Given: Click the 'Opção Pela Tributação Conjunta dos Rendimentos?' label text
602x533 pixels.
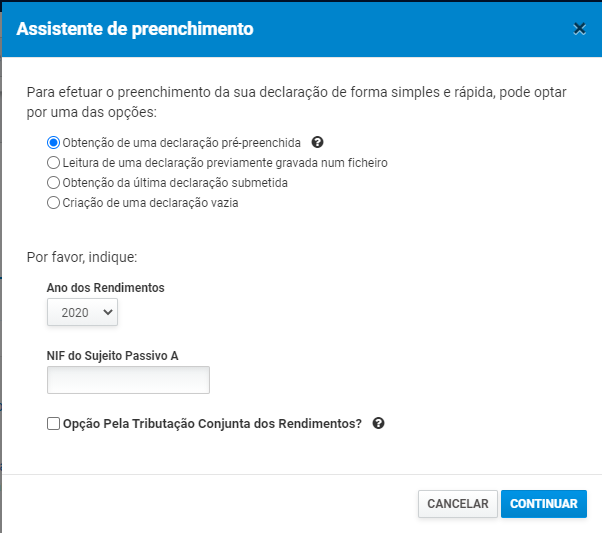Looking at the screenshot, I should [212, 424].
